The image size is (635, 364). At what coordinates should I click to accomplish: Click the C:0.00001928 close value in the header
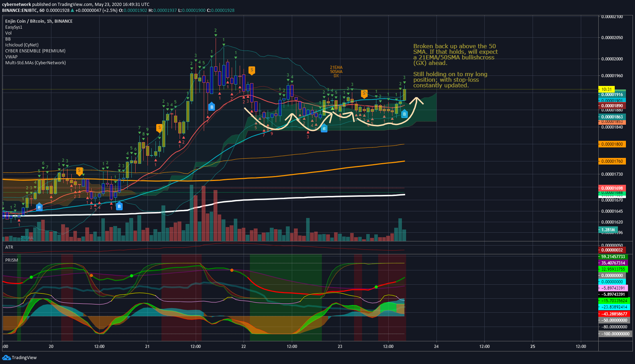221,10
